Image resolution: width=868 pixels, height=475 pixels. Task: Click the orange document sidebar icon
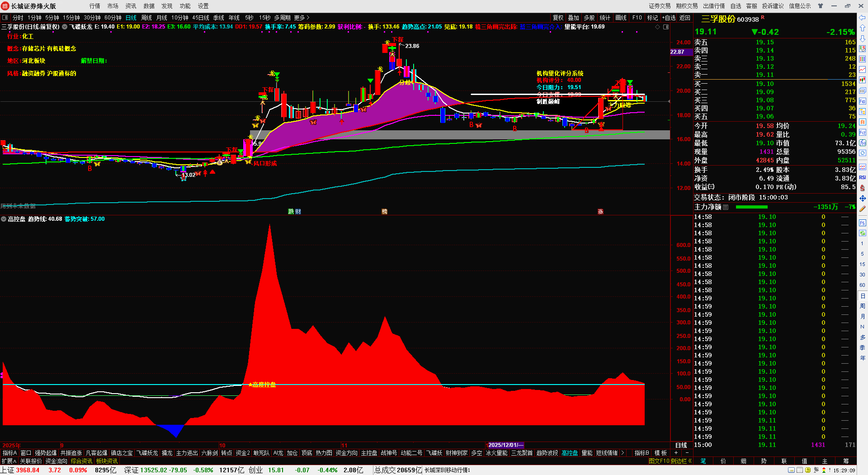862,122
